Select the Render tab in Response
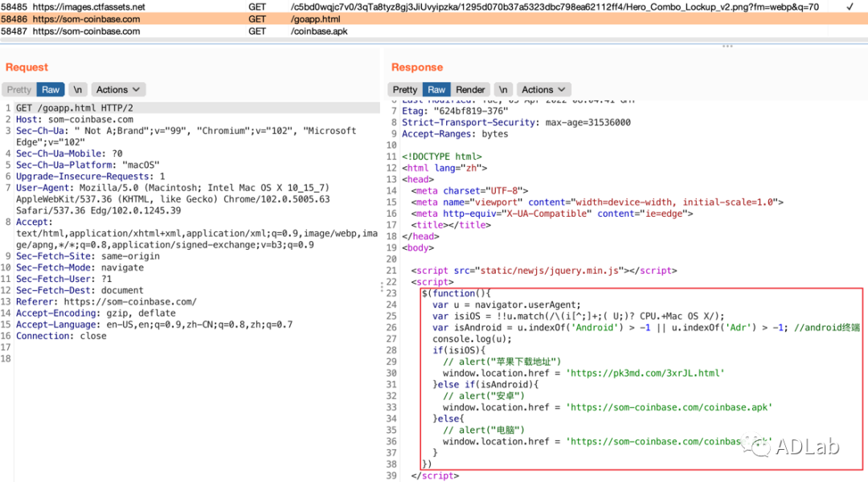The image size is (868, 482). coord(470,90)
